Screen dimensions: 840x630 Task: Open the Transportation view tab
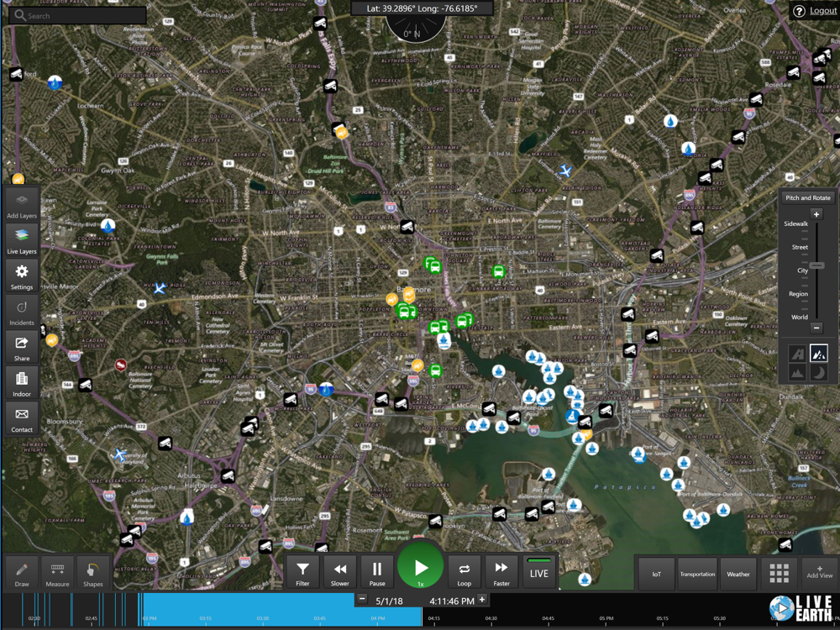click(x=697, y=574)
